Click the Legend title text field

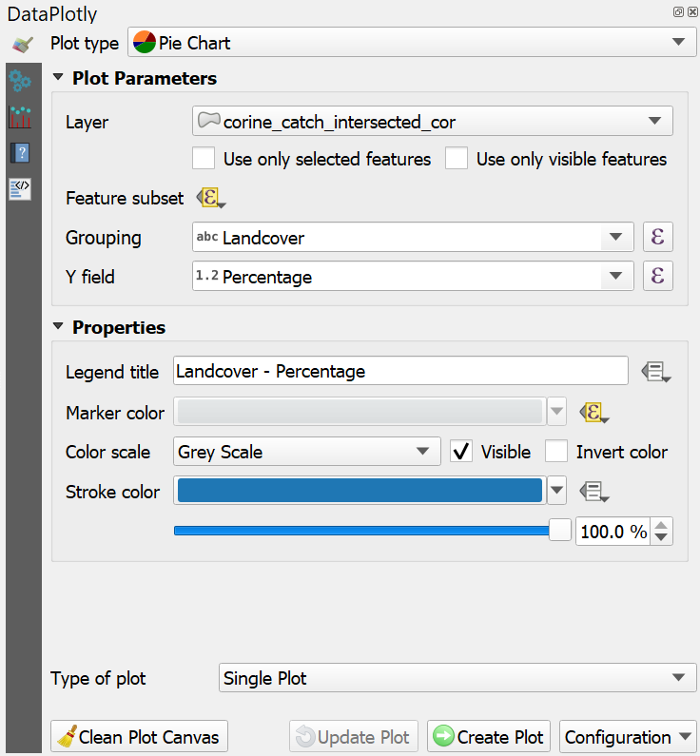click(x=400, y=371)
